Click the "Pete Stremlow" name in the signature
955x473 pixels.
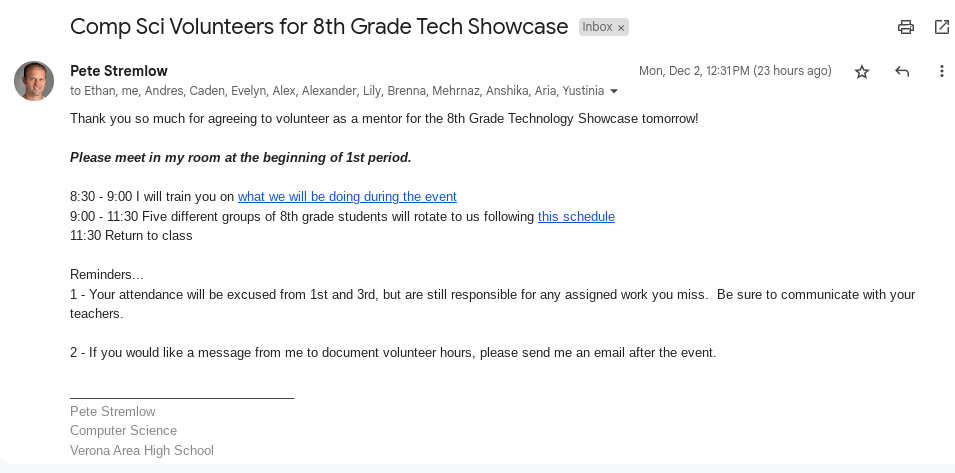[x=113, y=411]
